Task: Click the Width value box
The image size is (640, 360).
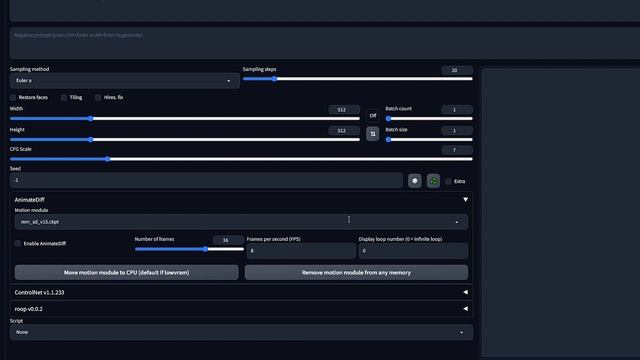Action: (344, 109)
